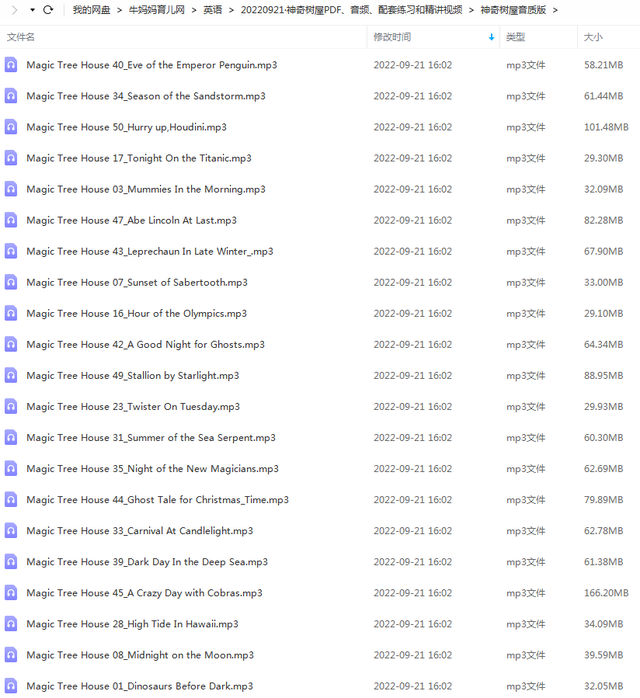Select file Magic Tree House 16_Hour of the Olympics.mp3

click(x=137, y=313)
